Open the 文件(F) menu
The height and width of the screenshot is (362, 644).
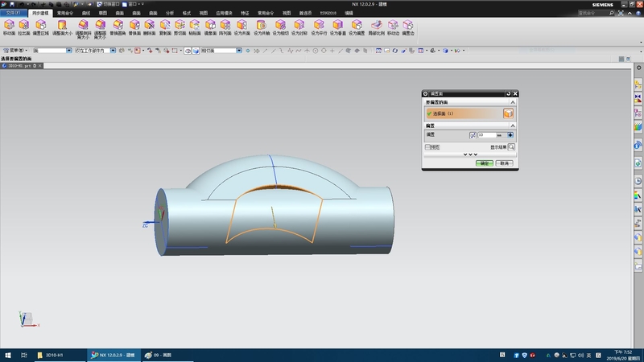(x=14, y=14)
